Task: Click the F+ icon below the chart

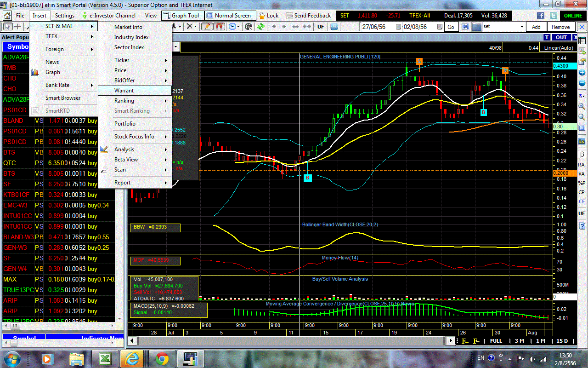Action: [x=465, y=341]
